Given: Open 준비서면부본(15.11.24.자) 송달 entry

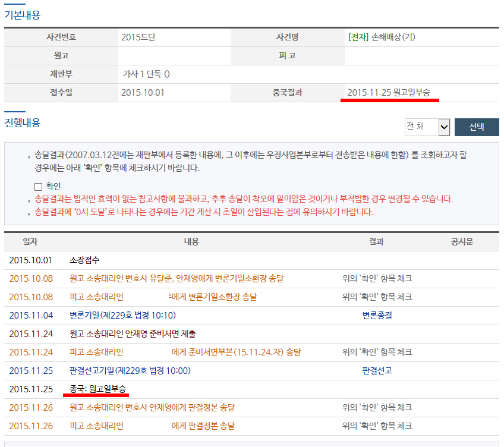Looking at the screenshot, I should click(185, 352).
